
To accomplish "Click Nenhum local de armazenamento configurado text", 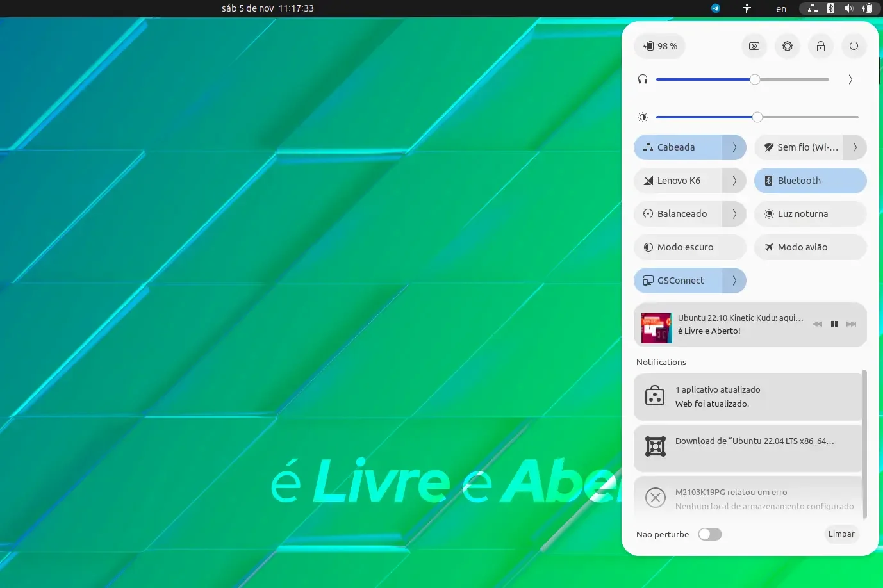I will (x=764, y=507).
